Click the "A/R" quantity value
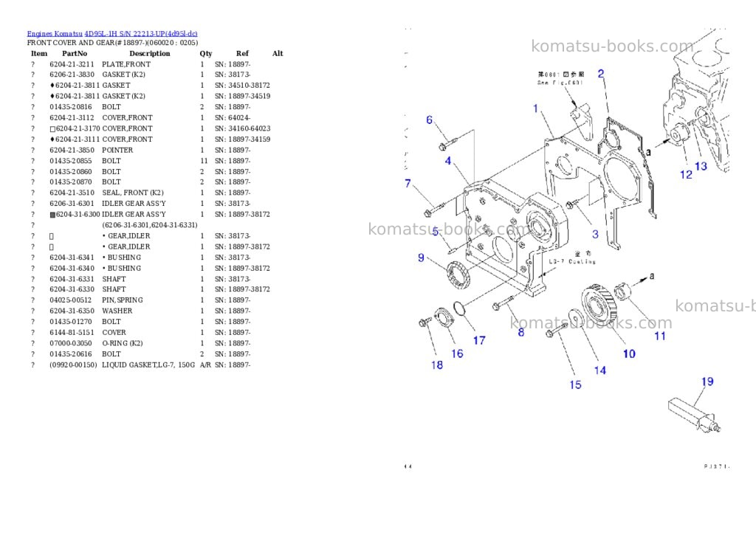The width and height of the screenshot is (756, 535). click(205, 365)
